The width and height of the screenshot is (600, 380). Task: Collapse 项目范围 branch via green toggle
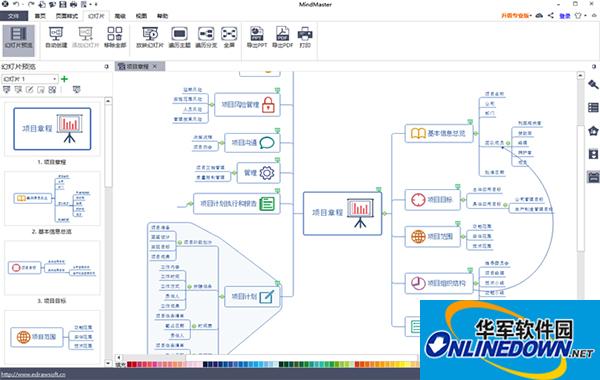click(463, 236)
